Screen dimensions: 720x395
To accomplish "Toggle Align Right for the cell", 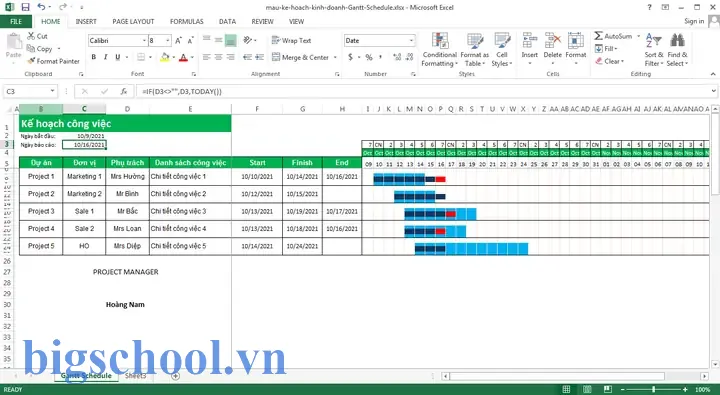I will point(231,57).
